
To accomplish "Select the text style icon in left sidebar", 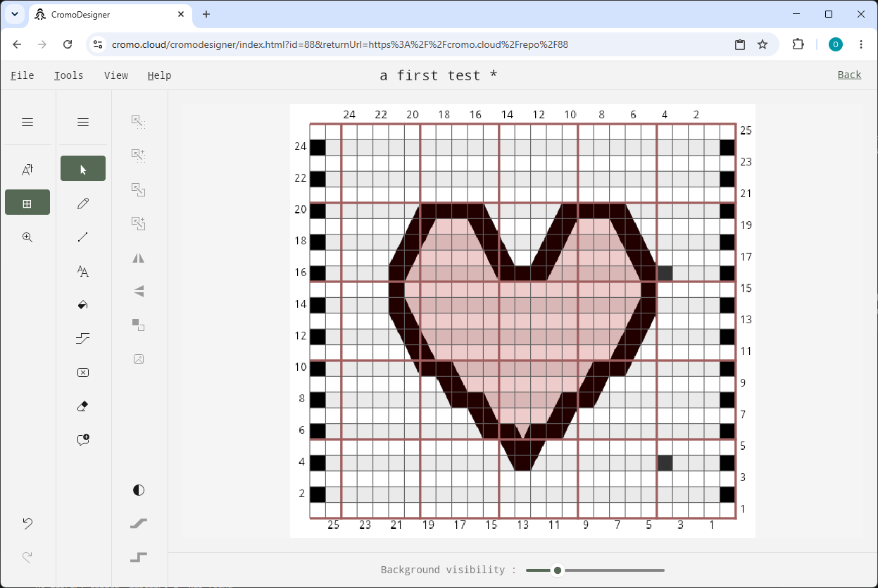I will coord(27,169).
